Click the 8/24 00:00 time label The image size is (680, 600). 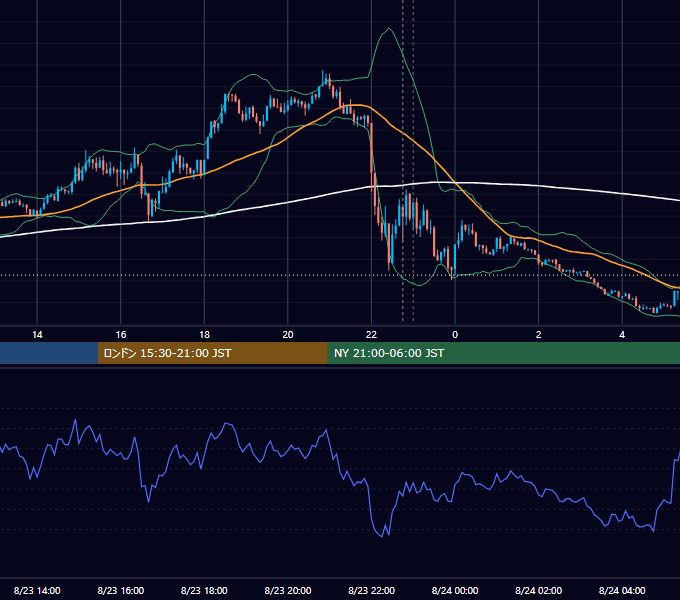[x=455, y=590]
